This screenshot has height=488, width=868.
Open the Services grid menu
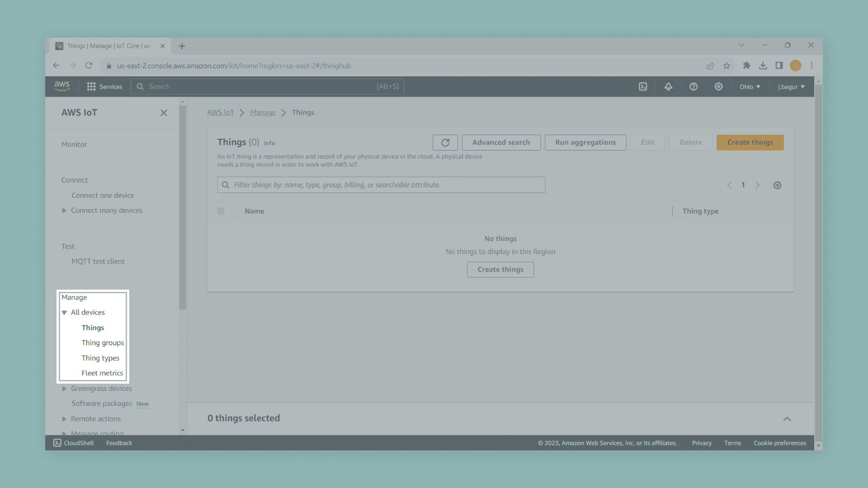pyautogui.click(x=104, y=87)
